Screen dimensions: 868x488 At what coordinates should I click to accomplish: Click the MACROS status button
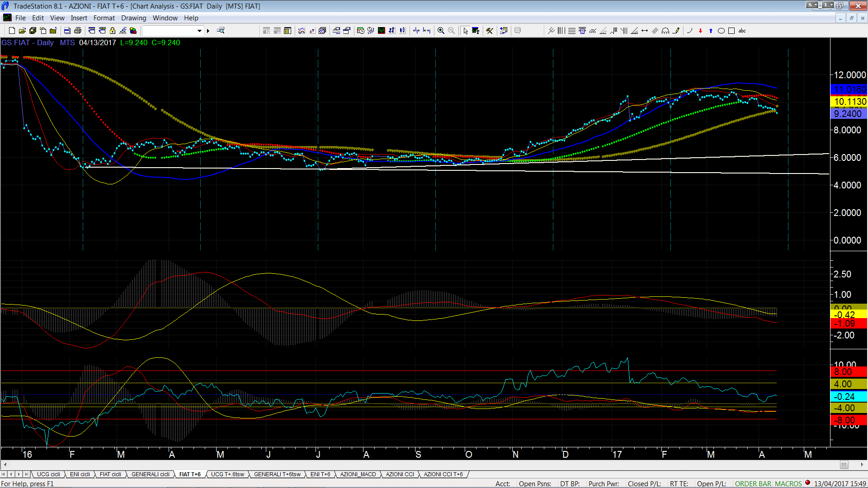[x=788, y=483]
